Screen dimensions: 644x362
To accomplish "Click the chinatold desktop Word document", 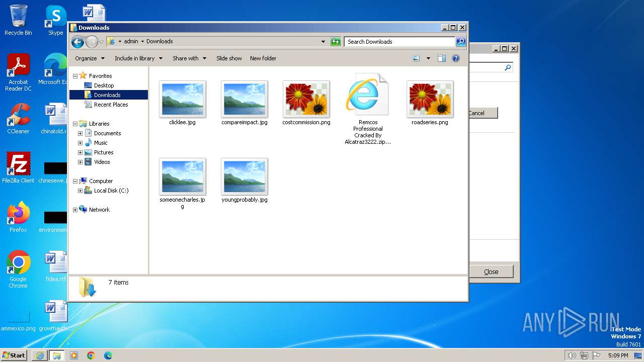I will (x=54, y=119).
